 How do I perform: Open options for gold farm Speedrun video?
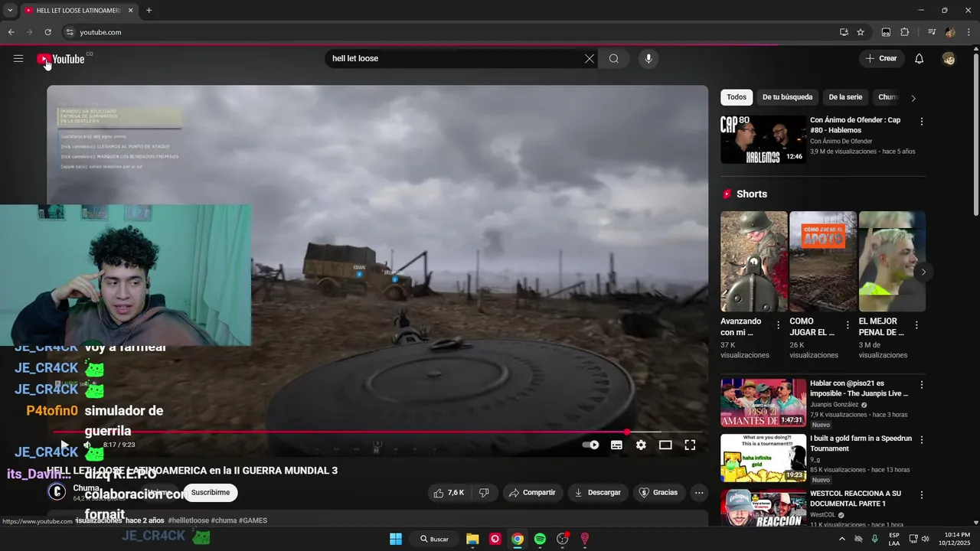(x=922, y=440)
